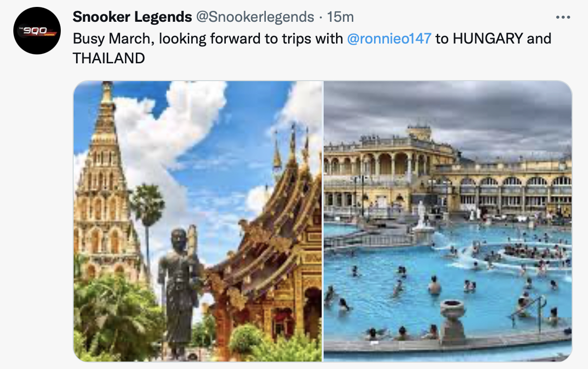Click the Snooker Legends display name
Screen dimensions: 588x369
pos(132,17)
